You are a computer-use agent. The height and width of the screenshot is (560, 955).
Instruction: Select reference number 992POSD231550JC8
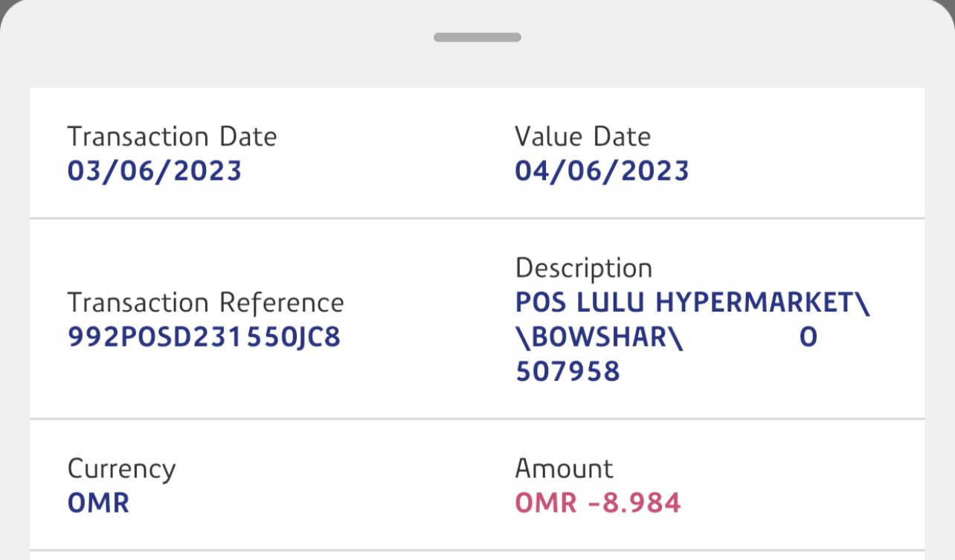[204, 338]
